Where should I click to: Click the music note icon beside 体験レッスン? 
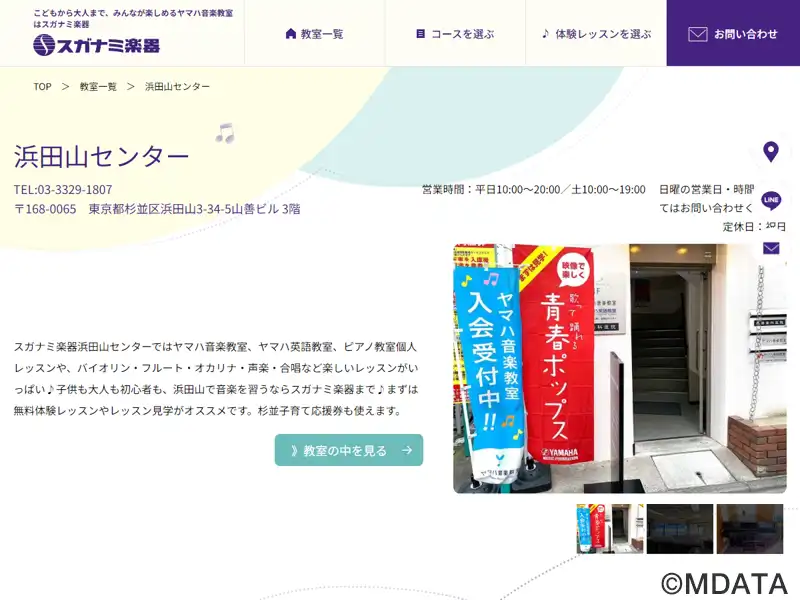[x=545, y=34]
